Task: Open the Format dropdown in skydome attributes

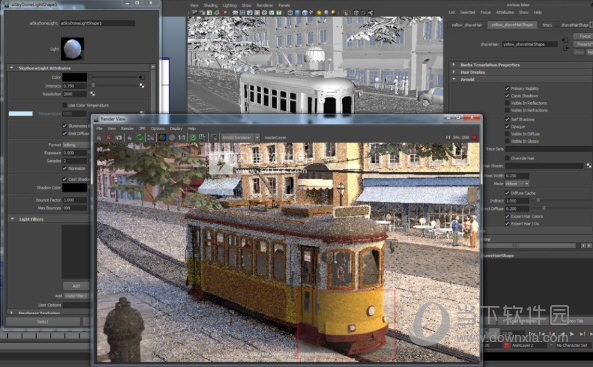Action: pyautogui.click(x=75, y=145)
